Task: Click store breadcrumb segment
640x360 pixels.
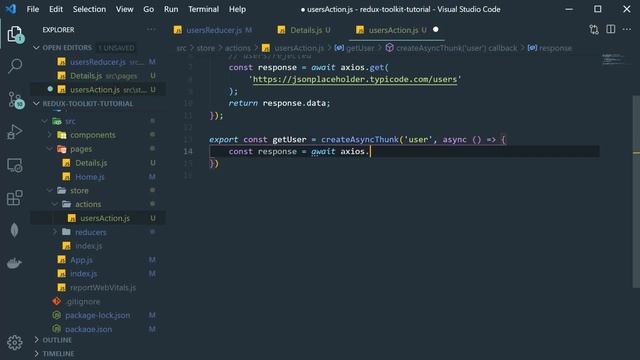Action: (x=205, y=48)
